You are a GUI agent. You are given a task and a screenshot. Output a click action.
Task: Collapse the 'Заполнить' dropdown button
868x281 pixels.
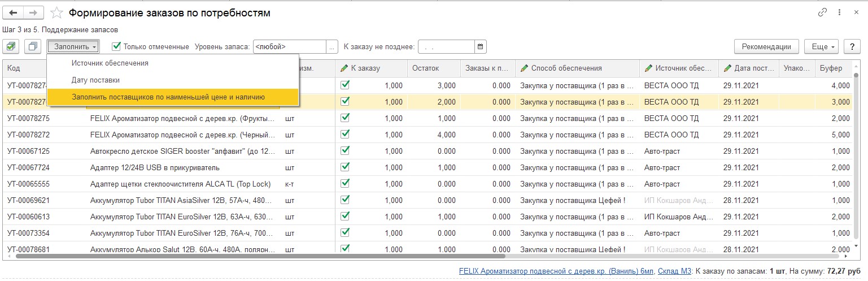pos(73,46)
